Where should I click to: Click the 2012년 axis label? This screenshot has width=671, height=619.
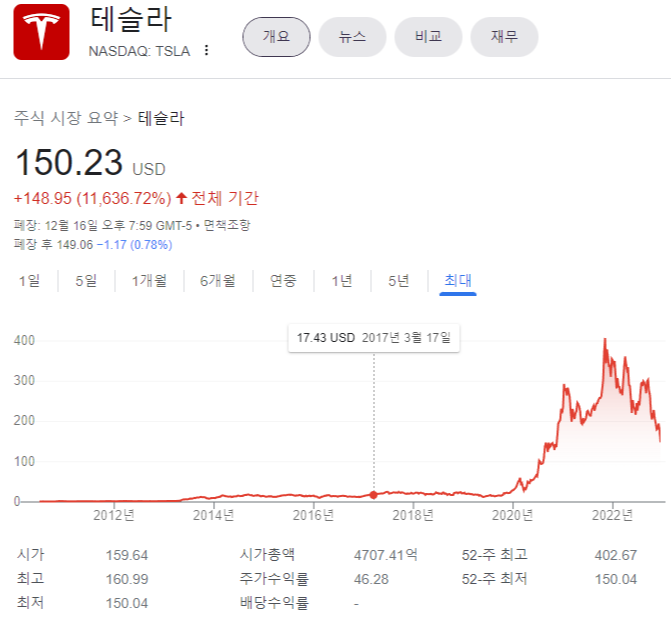tap(114, 515)
